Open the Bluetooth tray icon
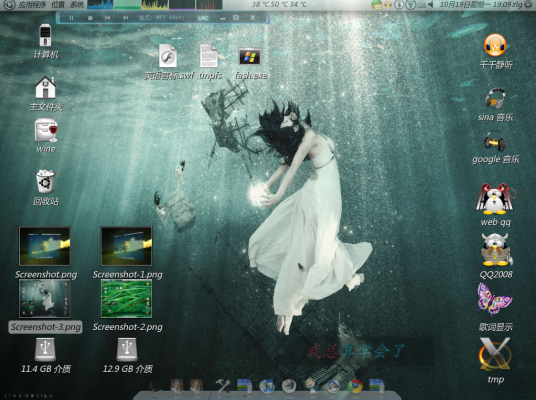Image resolution: width=536 pixels, height=400 pixels. tap(399, 4)
